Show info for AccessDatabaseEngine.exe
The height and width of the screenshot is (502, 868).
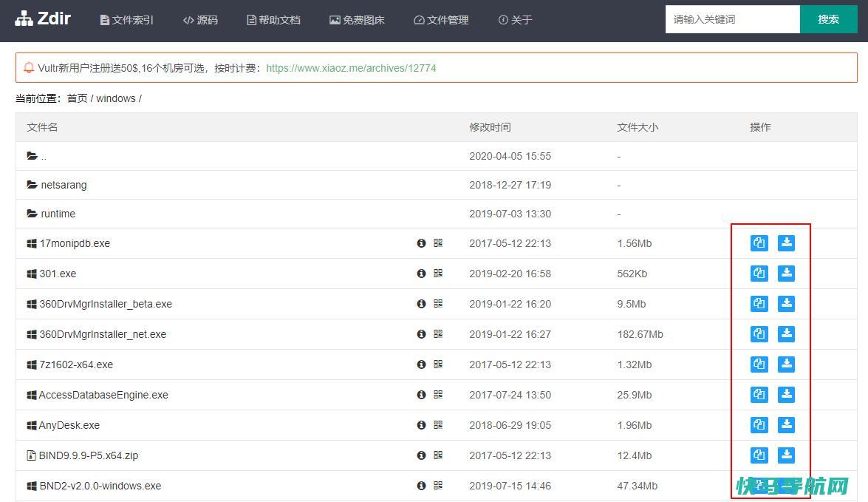(421, 395)
